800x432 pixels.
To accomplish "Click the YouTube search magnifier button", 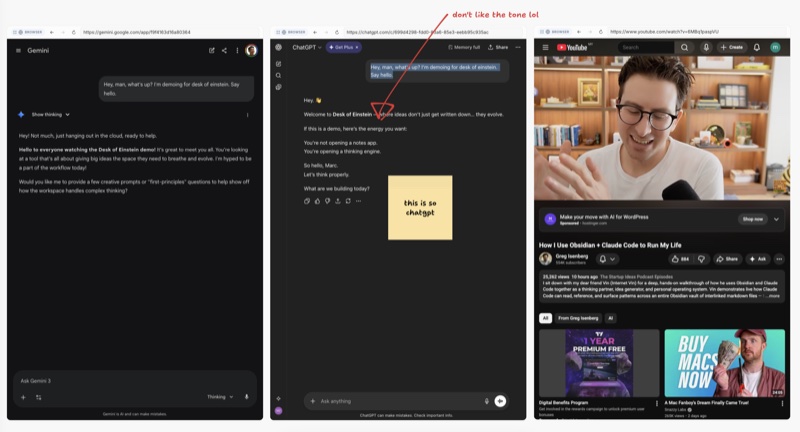I will pos(685,47).
